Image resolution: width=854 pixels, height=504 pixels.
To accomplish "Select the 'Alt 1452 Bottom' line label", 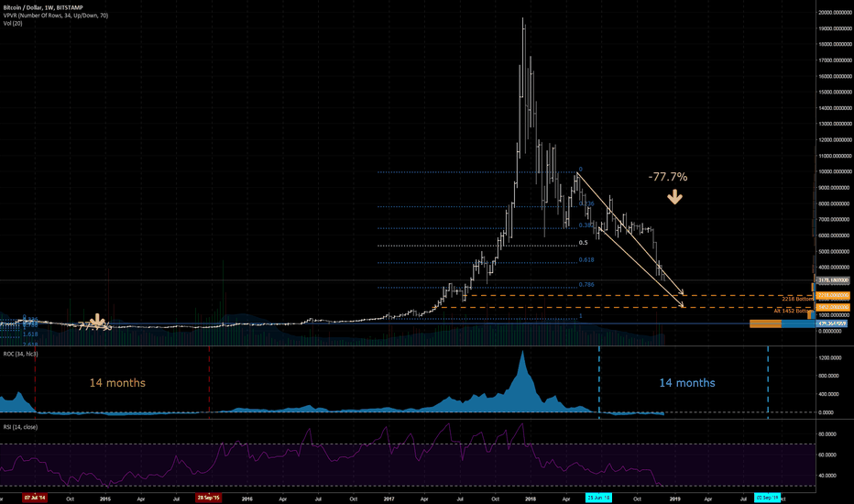I will click(x=793, y=312).
